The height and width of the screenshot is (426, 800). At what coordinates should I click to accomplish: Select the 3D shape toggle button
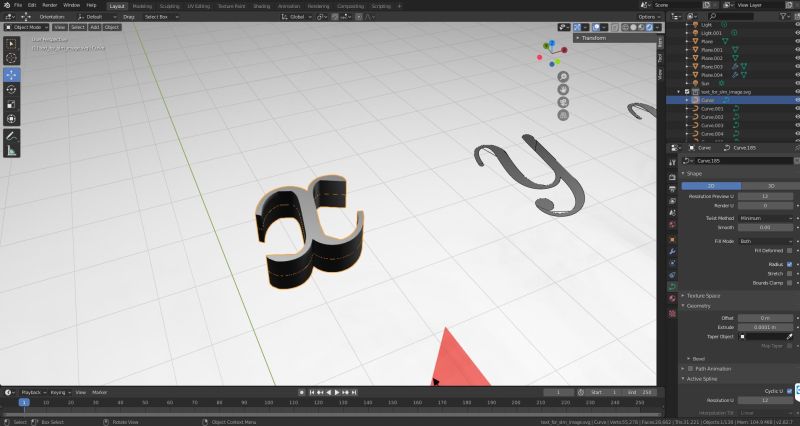click(x=770, y=186)
